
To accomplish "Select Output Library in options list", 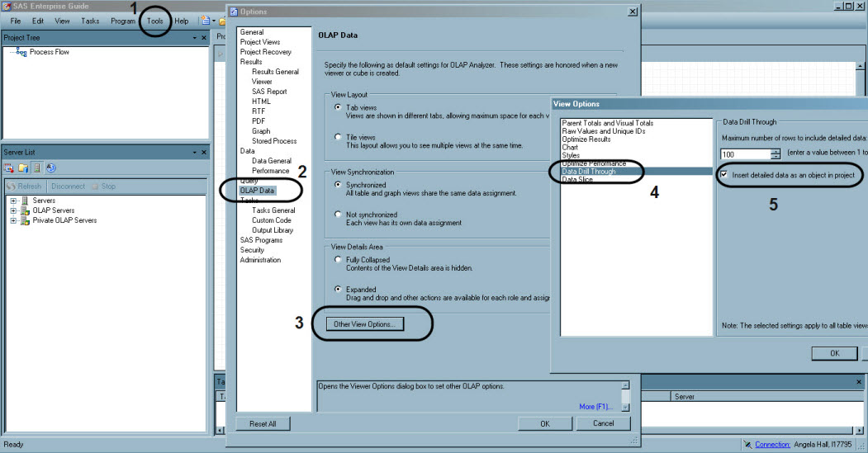I will click(x=273, y=230).
